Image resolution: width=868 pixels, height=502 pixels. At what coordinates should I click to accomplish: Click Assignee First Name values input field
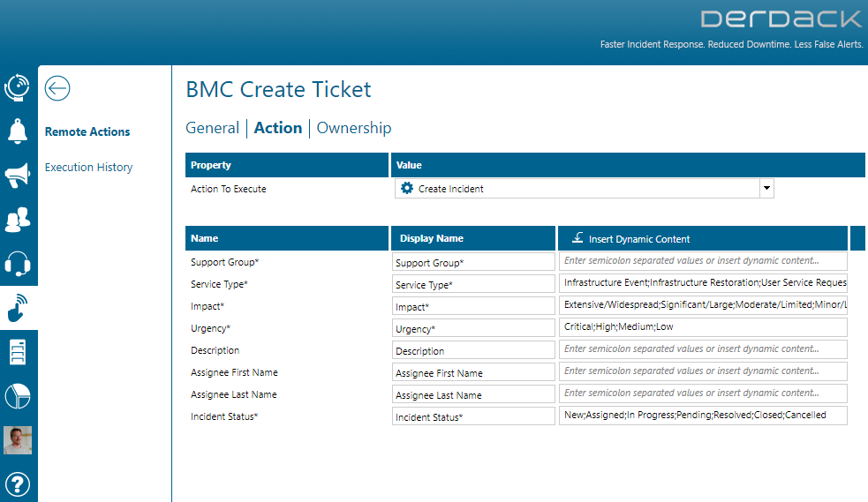(703, 371)
